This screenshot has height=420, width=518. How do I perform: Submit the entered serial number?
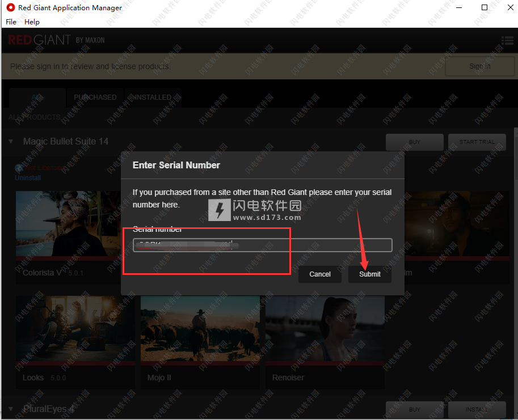[370, 274]
